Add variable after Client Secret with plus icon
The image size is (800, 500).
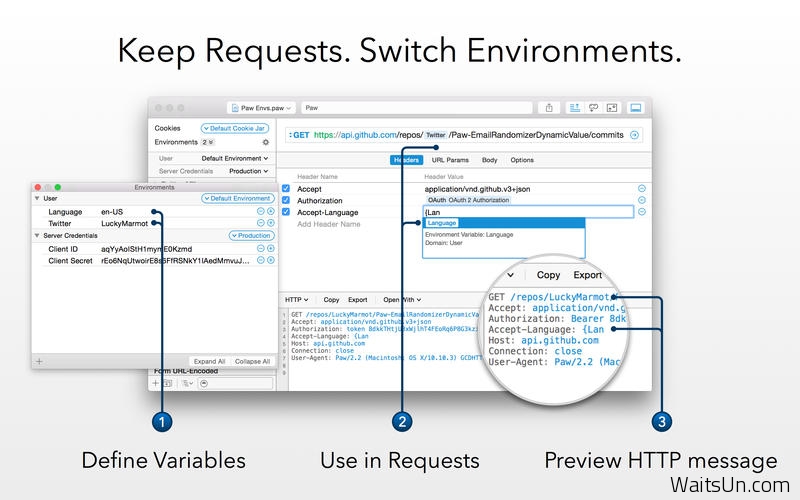point(271,260)
